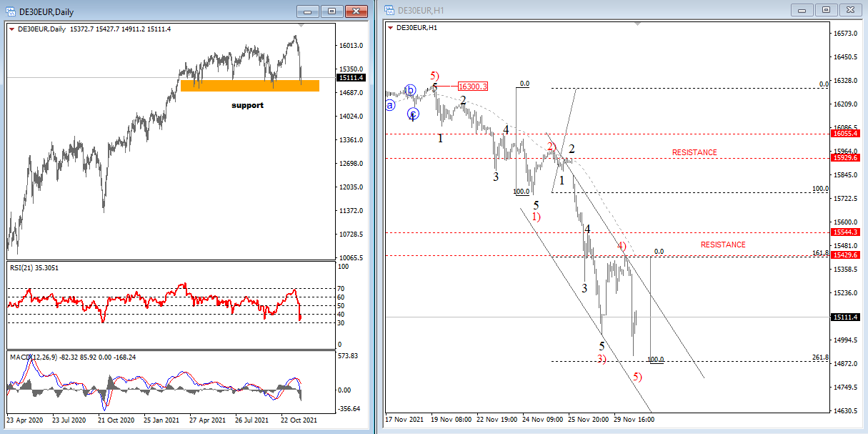Click the 16300.3 red price label

click(x=473, y=87)
